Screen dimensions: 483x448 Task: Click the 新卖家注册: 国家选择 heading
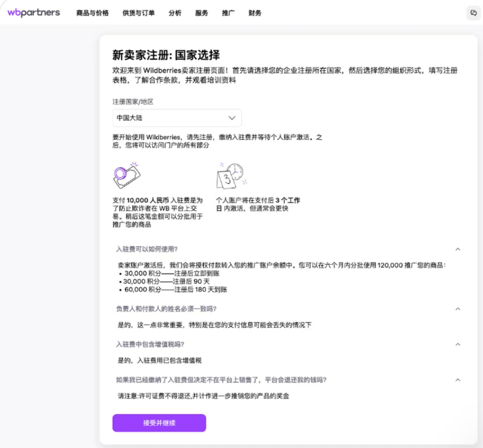click(x=166, y=55)
